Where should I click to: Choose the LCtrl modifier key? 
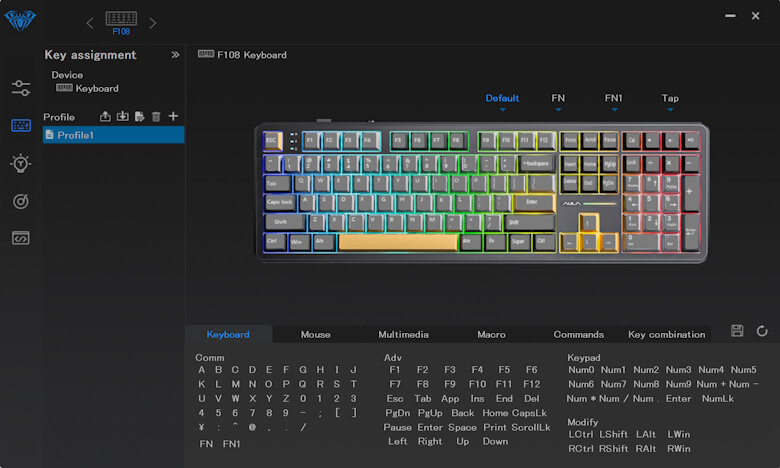coord(580,435)
